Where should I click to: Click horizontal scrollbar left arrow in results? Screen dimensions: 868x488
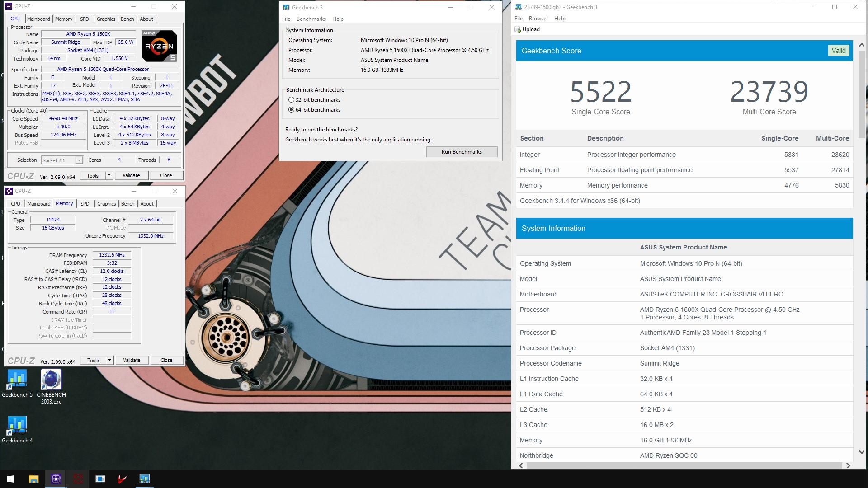click(x=521, y=465)
